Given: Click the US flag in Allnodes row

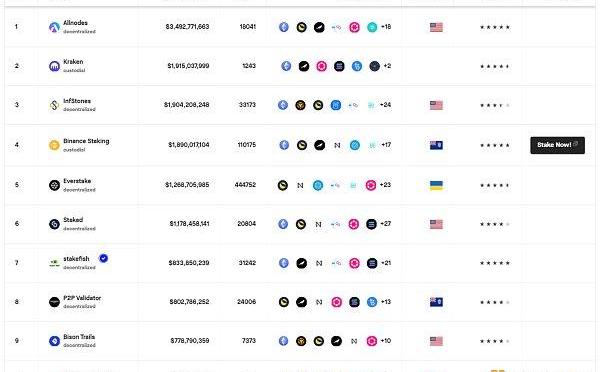Looking at the screenshot, I should point(436,27).
